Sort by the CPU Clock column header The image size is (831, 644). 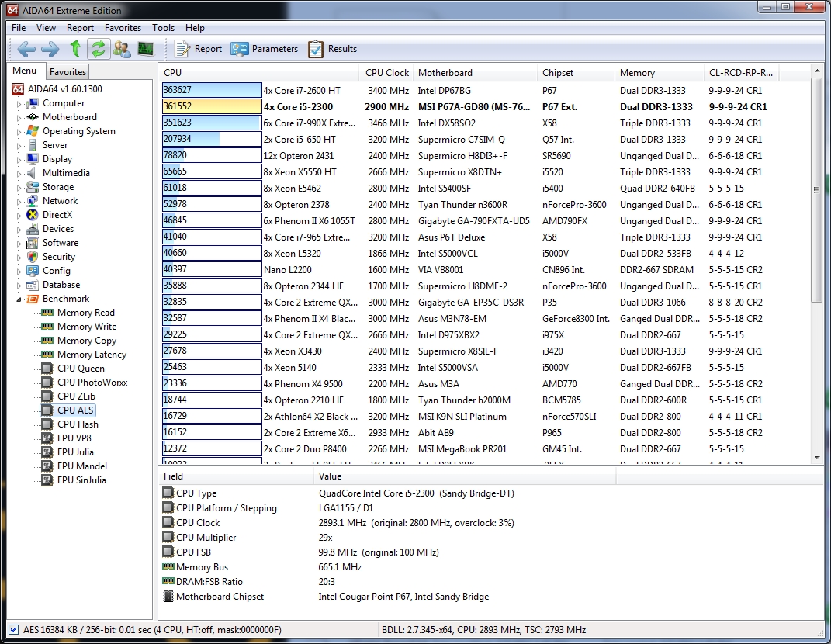click(386, 73)
